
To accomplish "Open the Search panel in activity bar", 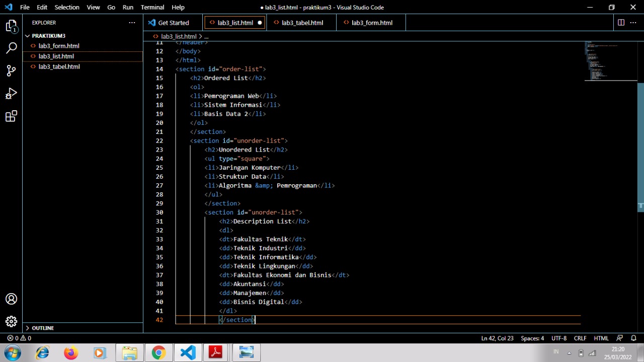I will click(11, 47).
